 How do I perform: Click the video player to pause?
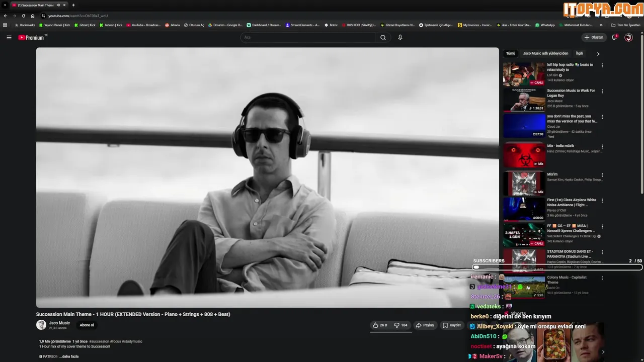coord(267,177)
